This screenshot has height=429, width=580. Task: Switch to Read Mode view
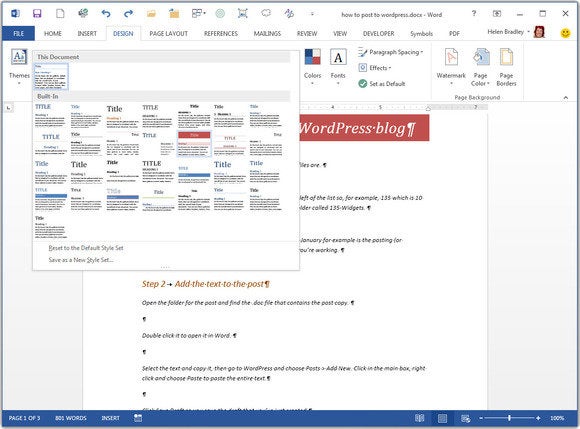click(419, 418)
